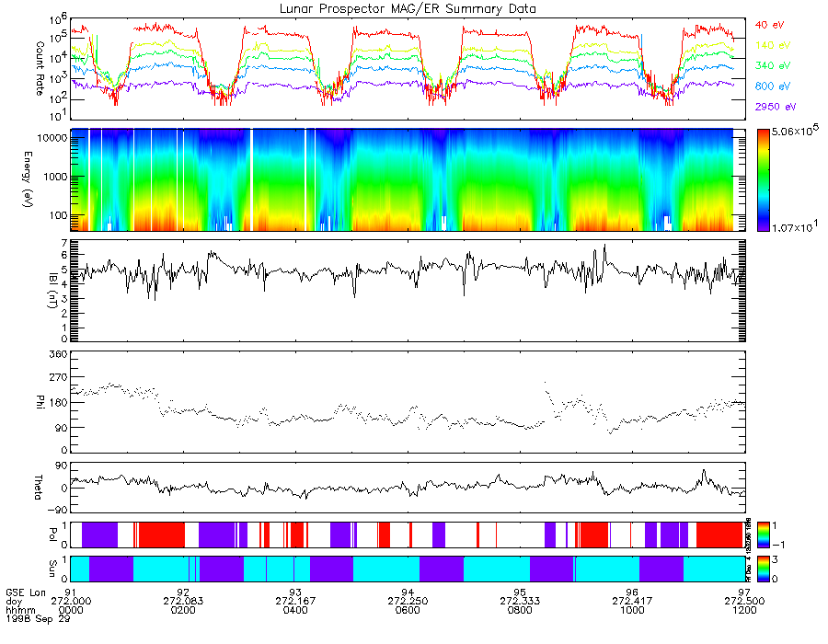This screenshot has width=828, height=644.
Task: Click the '0600' time tick label
Action: (408, 610)
